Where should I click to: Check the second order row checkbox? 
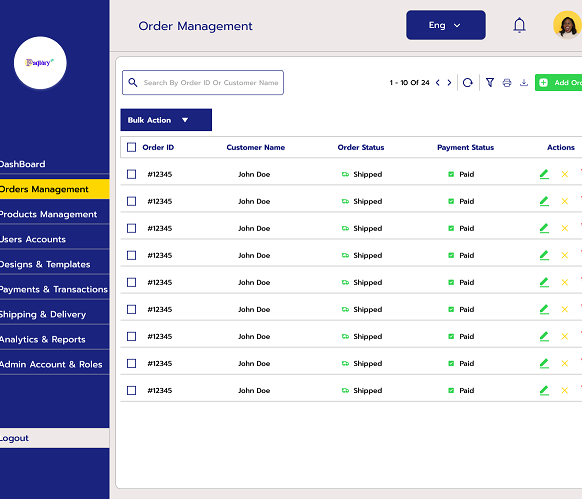[x=131, y=201]
